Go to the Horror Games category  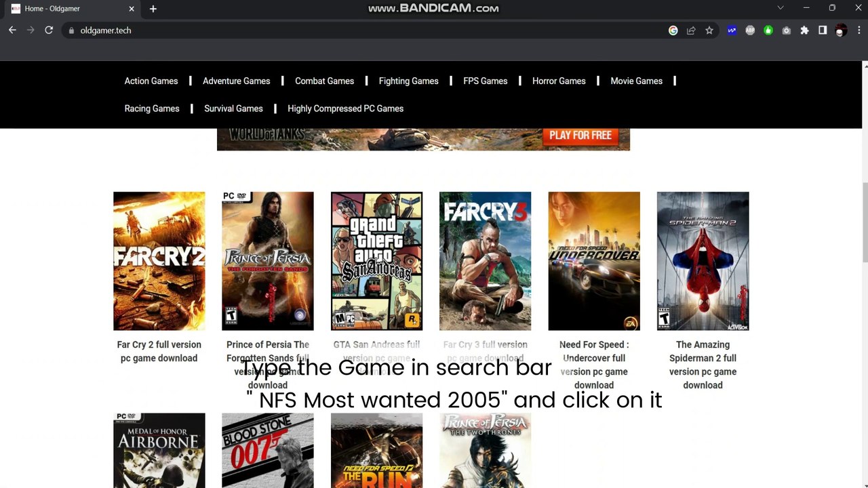[559, 81]
